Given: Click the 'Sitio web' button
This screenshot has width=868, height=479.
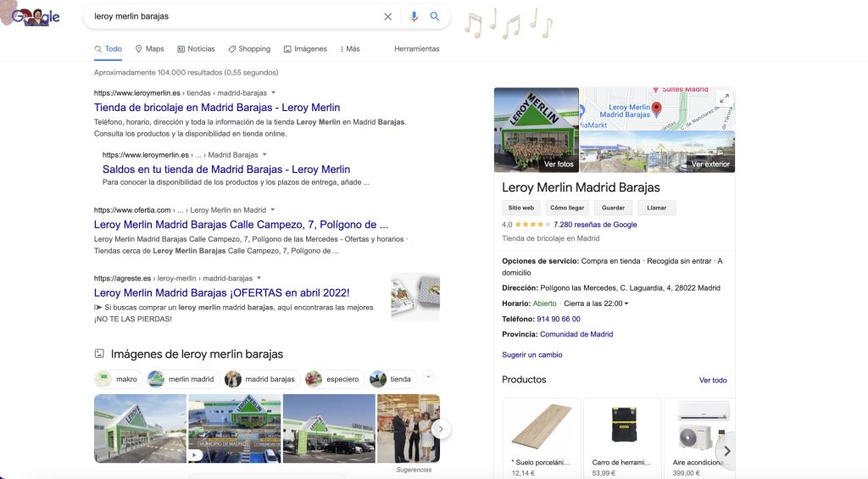Looking at the screenshot, I should (521, 208).
